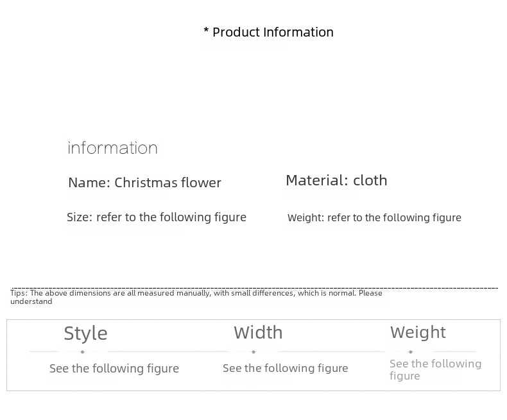Screen dimensions: 507x420
Task: Click the Tips note about manual measurements
Action: click(x=196, y=293)
